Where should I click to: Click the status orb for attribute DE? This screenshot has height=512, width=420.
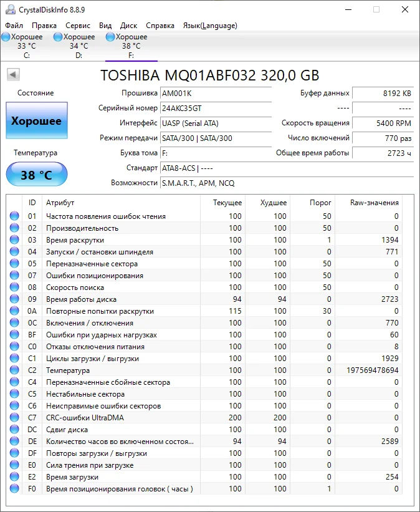tap(14, 441)
